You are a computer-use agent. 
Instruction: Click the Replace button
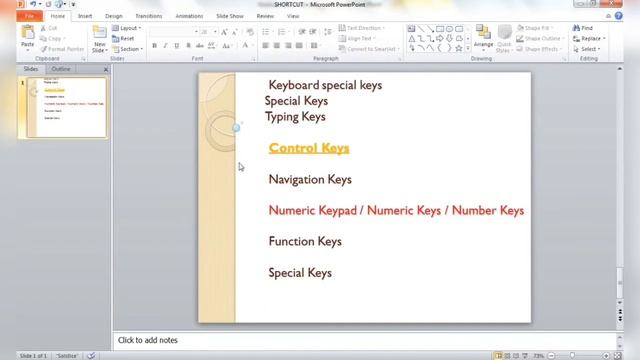pos(589,38)
